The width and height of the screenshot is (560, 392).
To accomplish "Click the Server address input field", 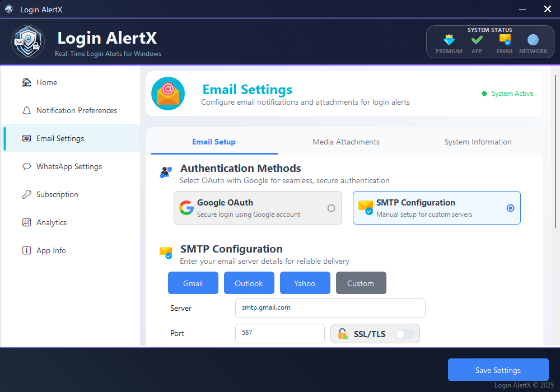I will [x=330, y=308].
